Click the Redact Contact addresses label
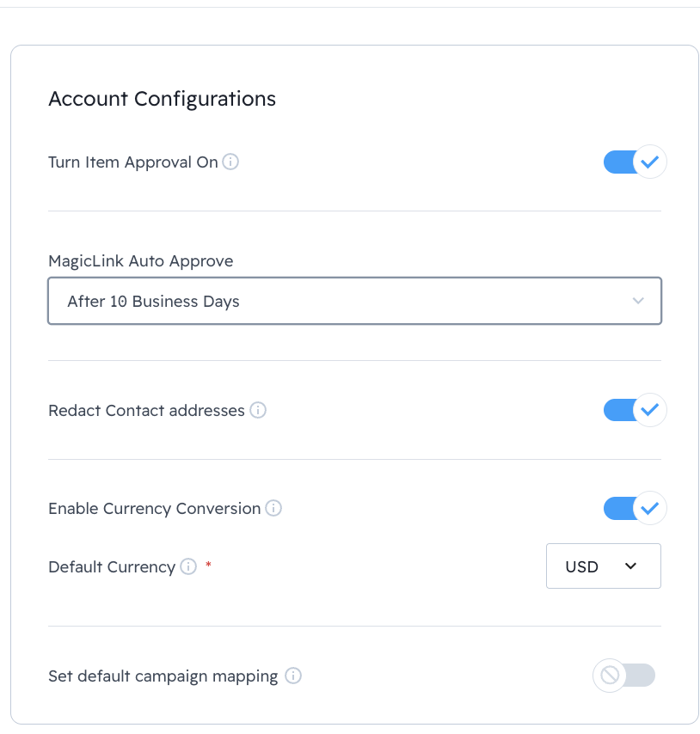The width and height of the screenshot is (700, 734). coord(146,410)
